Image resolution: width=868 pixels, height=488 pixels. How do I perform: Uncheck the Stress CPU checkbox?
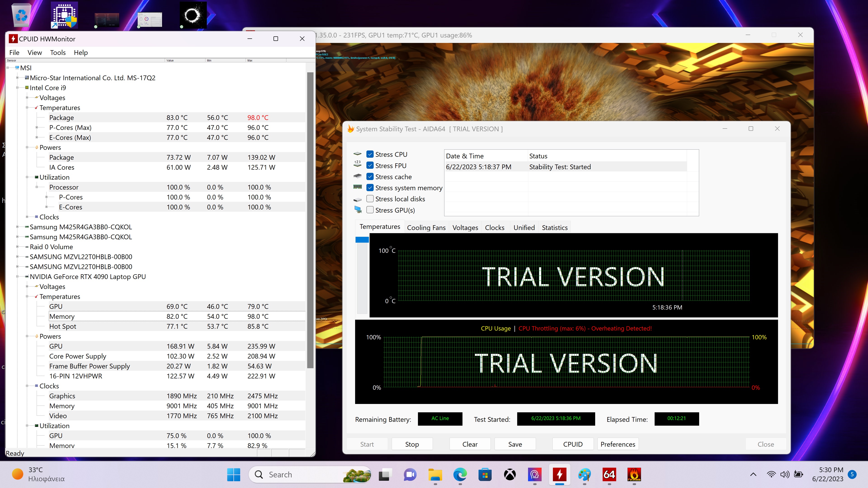370,154
